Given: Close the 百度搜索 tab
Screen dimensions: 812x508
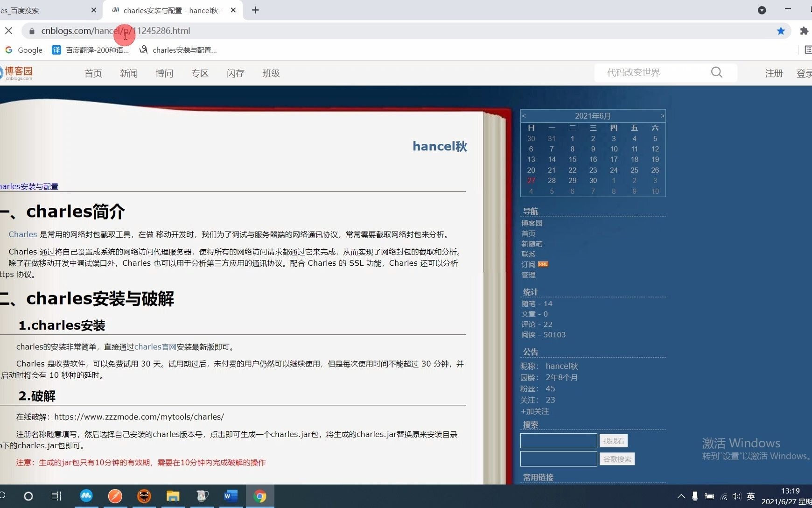Looking at the screenshot, I should tap(93, 10).
